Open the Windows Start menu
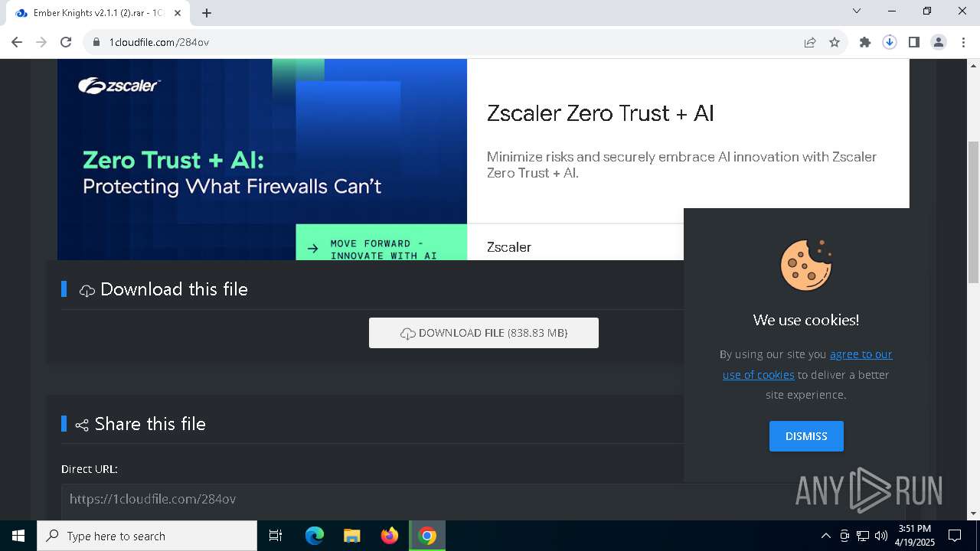Screen dimensions: 980x551 pos(18,536)
